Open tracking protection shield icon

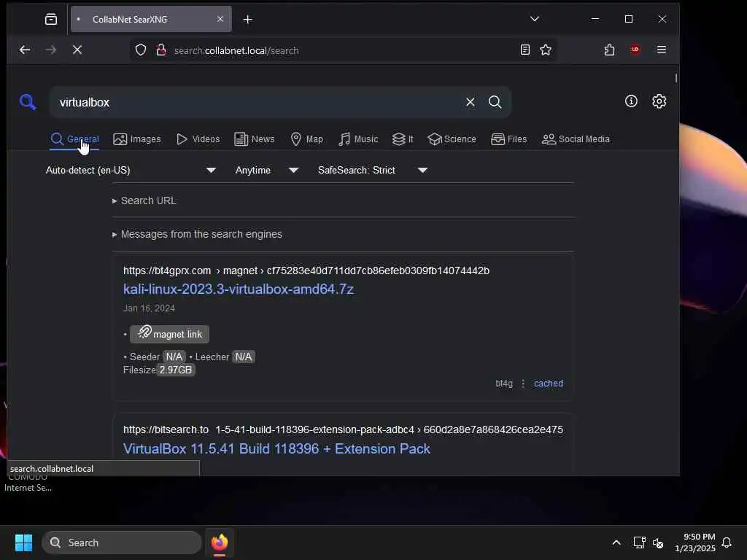141,50
